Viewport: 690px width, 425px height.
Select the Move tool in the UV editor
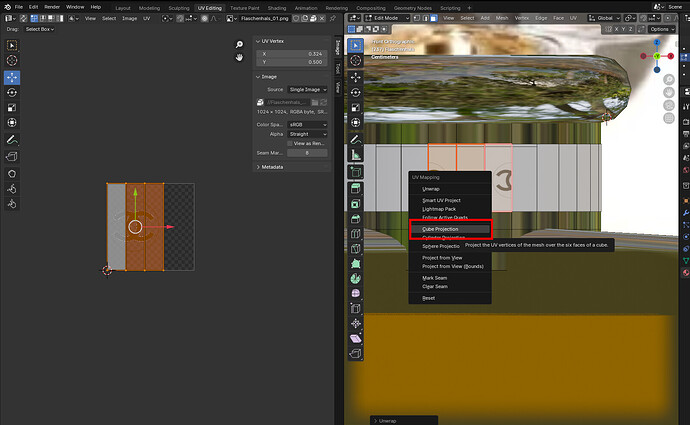pos(12,77)
